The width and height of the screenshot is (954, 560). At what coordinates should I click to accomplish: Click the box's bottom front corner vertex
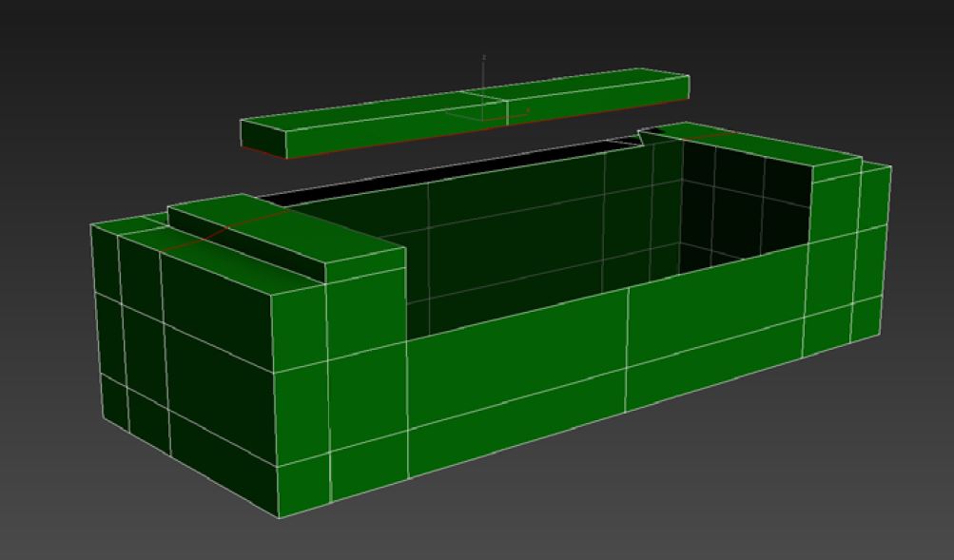(279, 518)
